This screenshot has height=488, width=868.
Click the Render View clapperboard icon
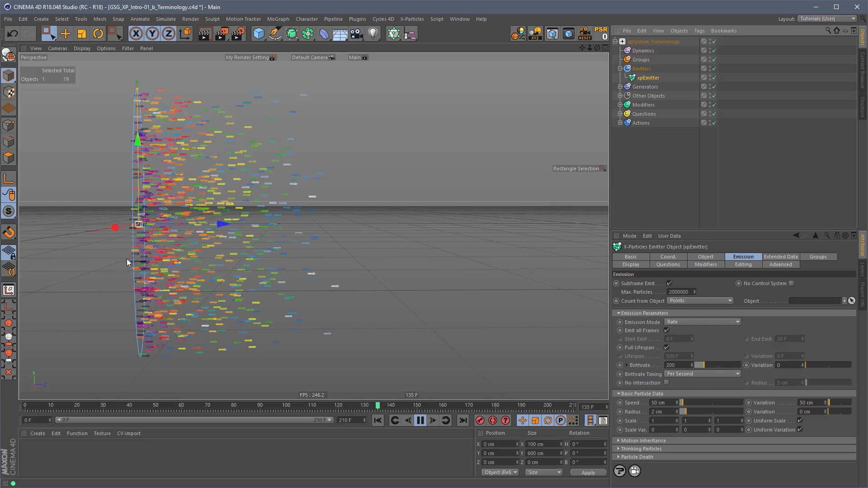[204, 33]
